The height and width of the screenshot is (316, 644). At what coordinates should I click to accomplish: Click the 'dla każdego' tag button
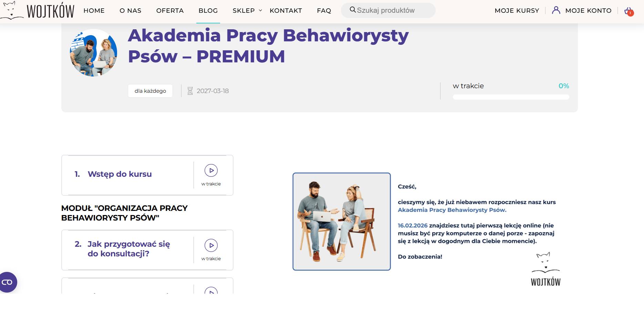pyautogui.click(x=150, y=91)
